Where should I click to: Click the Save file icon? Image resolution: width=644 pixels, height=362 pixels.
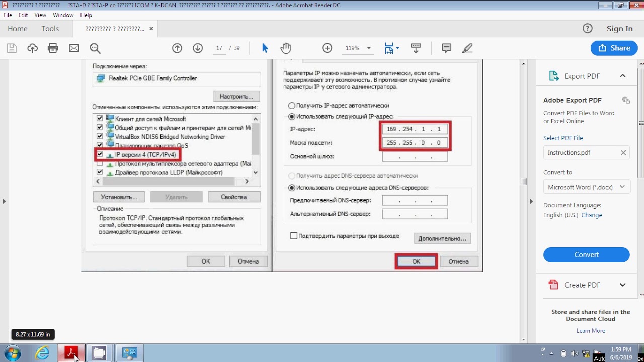(x=12, y=48)
